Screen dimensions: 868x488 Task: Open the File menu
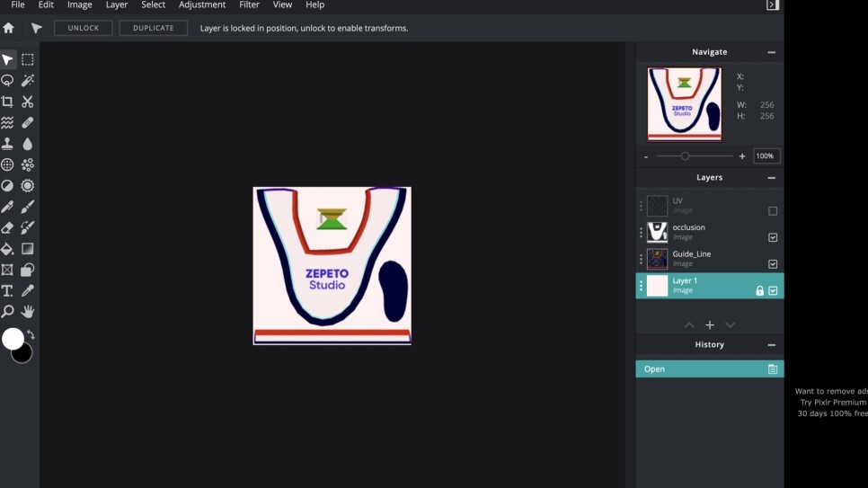[x=18, y=5]
